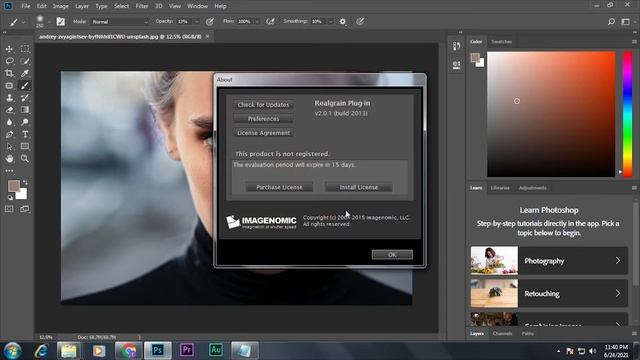Select the History Brush tool

point(25,98)
